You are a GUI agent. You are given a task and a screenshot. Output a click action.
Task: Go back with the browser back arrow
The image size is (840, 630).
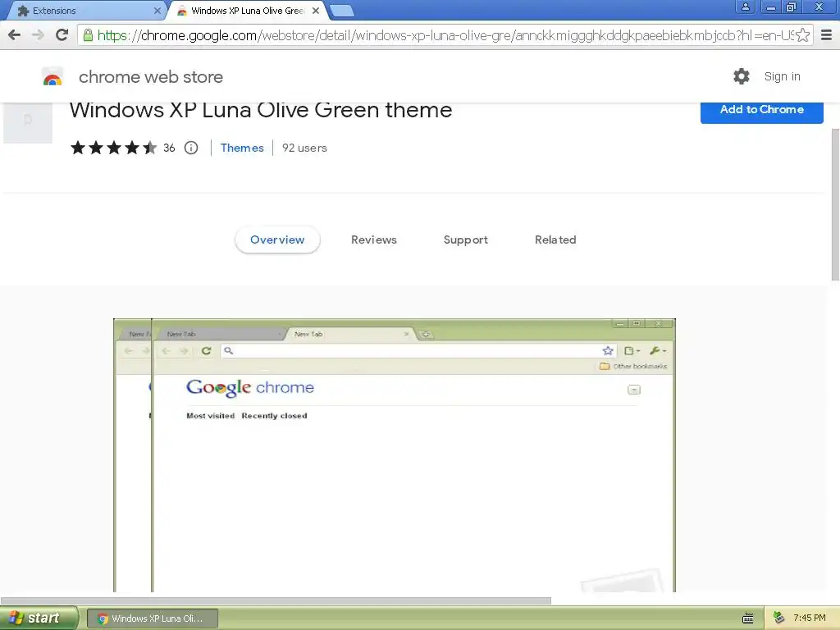15,35
